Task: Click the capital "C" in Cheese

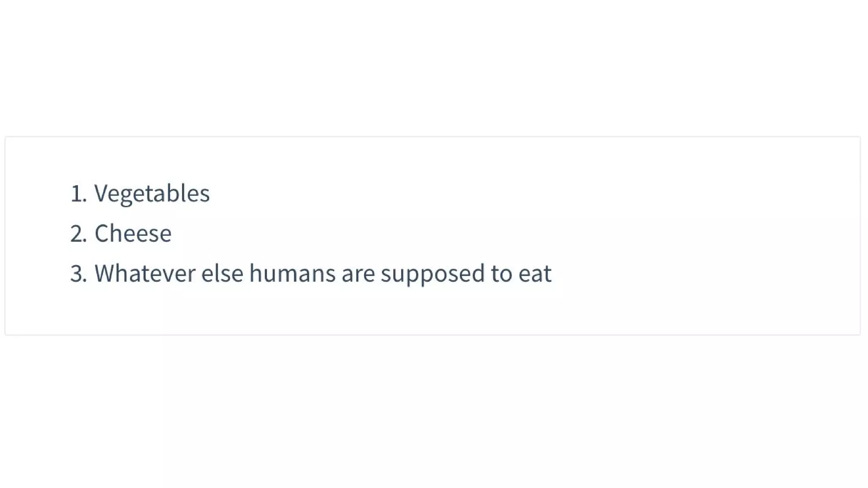Action: coord(101,233)
